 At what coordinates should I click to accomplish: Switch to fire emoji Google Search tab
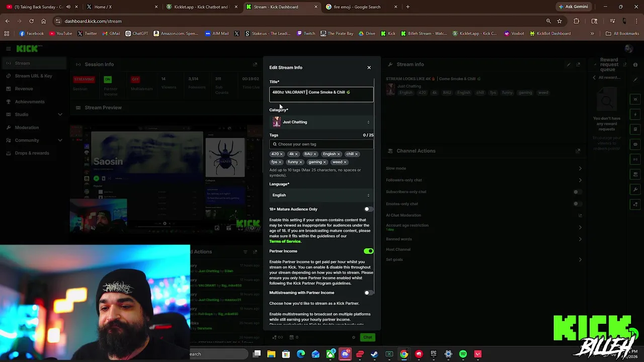[361, 7]
